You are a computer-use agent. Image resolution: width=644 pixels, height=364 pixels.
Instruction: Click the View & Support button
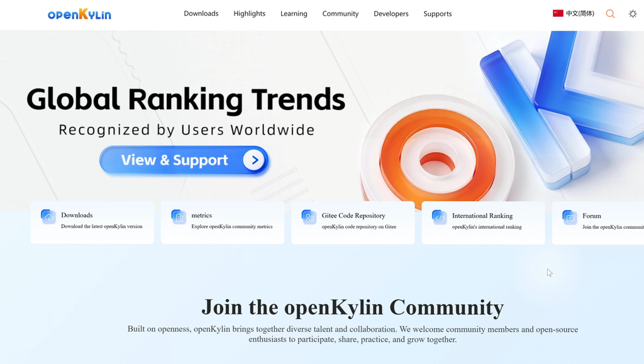[184, 160]
